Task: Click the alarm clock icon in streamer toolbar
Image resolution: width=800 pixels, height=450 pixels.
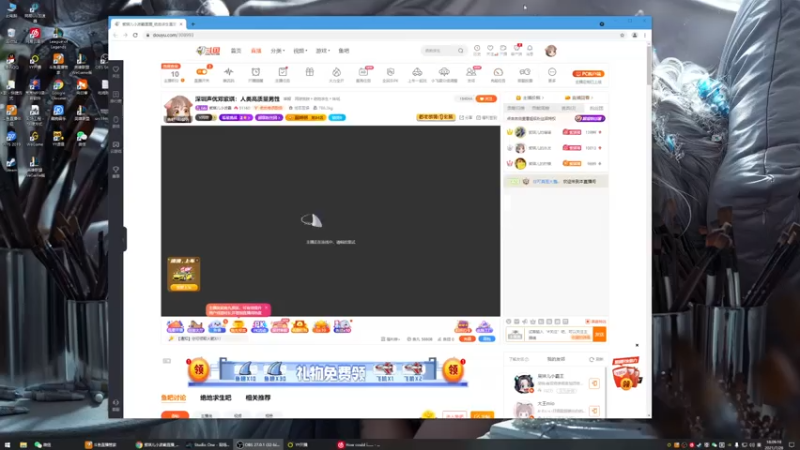Action: 256,72
